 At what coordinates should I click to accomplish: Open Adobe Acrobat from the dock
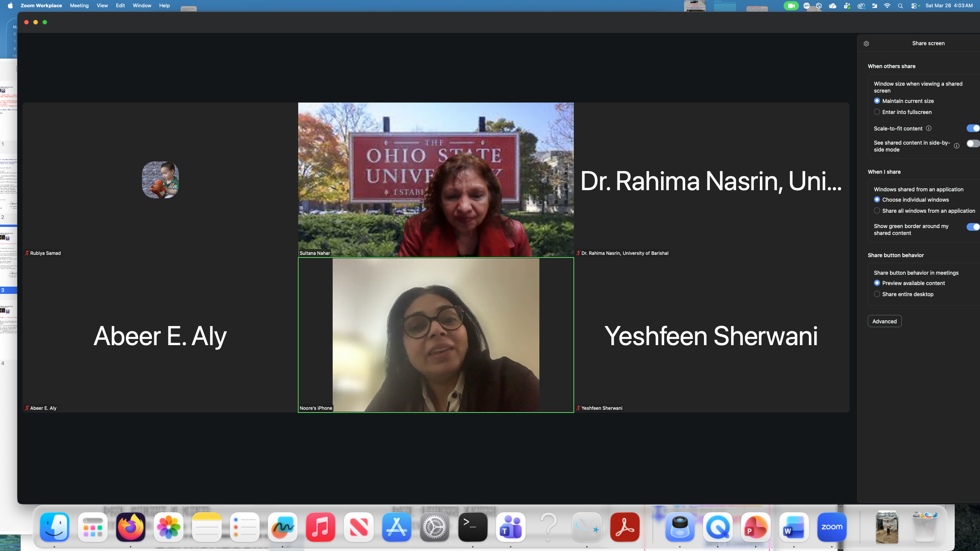point(625,527)
